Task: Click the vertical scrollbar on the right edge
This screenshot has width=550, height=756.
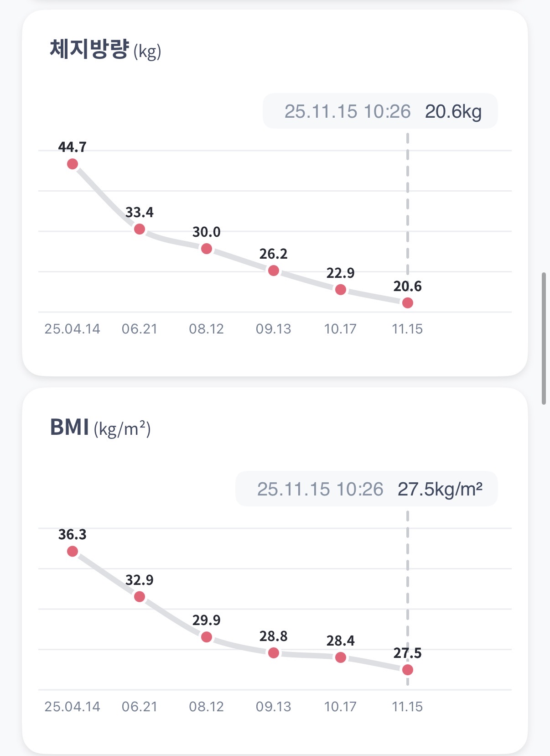Action: (544, 338)
